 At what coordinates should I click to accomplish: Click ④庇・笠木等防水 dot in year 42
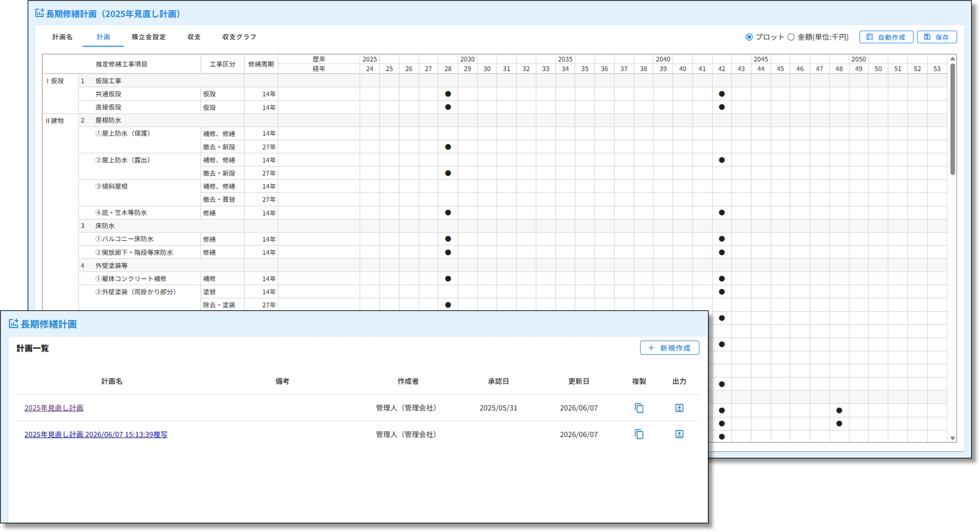click(721, 213)
